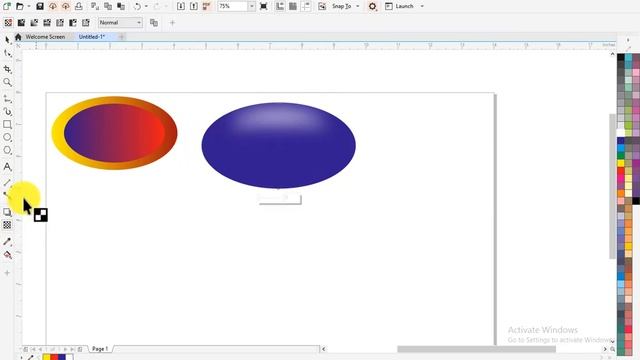Select the Crop tool
The image size is (640, 360).
coord(7,69)
